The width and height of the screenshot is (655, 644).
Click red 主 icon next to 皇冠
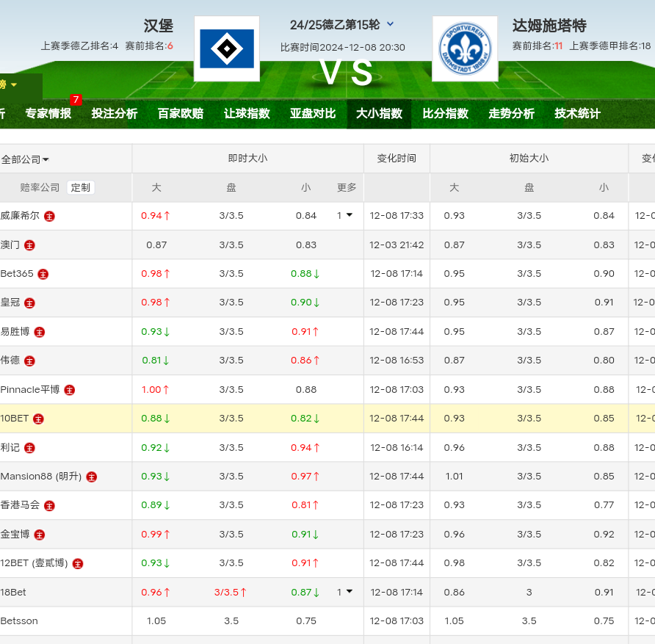pos(29,303)
